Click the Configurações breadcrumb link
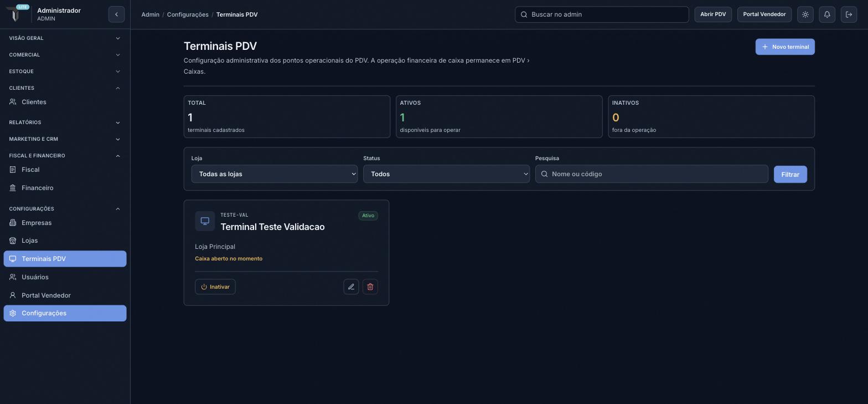The image size is (868, 404). [188, 14]
